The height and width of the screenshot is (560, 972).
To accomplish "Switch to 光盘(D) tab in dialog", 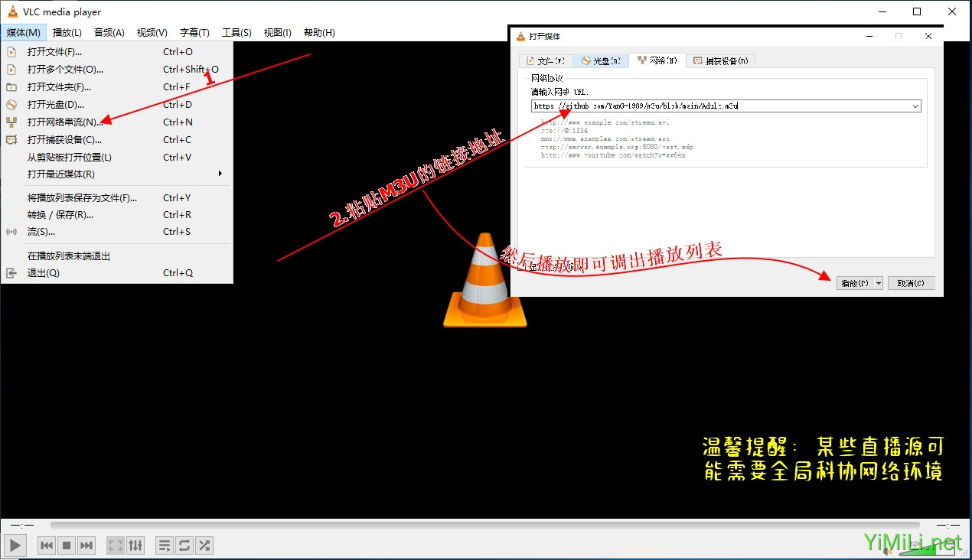I will (x=601, y=61).
